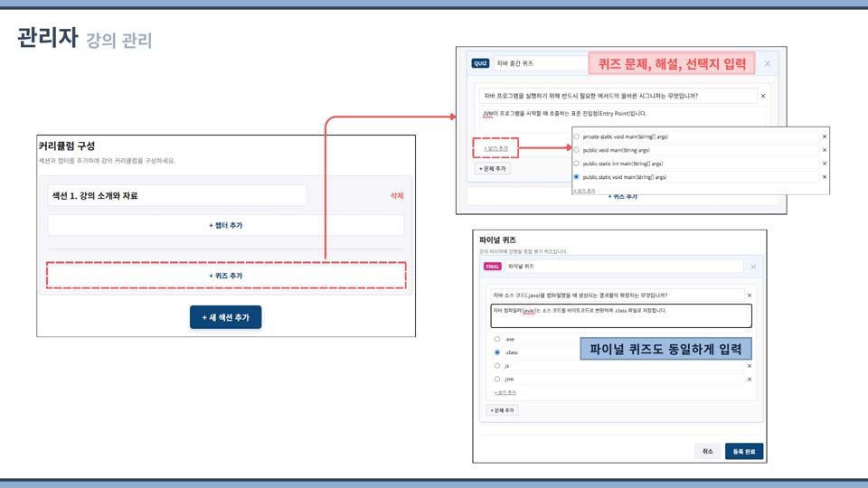Click '+ 챕터 추가' button
Screen dimensions: 868x488
225,225
